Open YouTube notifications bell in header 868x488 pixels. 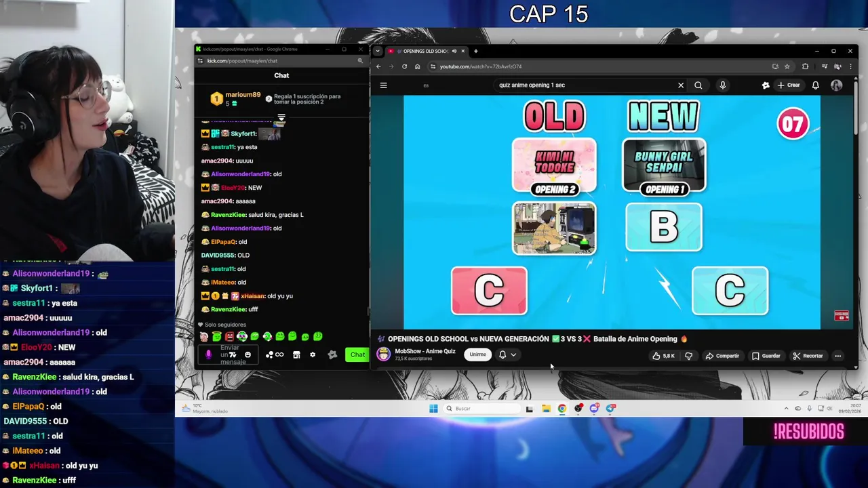pyautogui.click(x=816, y=85)
